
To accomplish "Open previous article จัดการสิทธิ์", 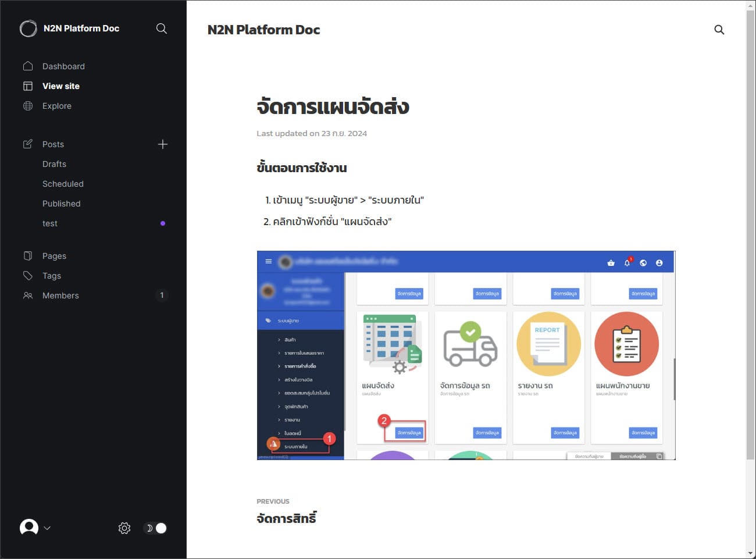I will click(x=286, y=518).
